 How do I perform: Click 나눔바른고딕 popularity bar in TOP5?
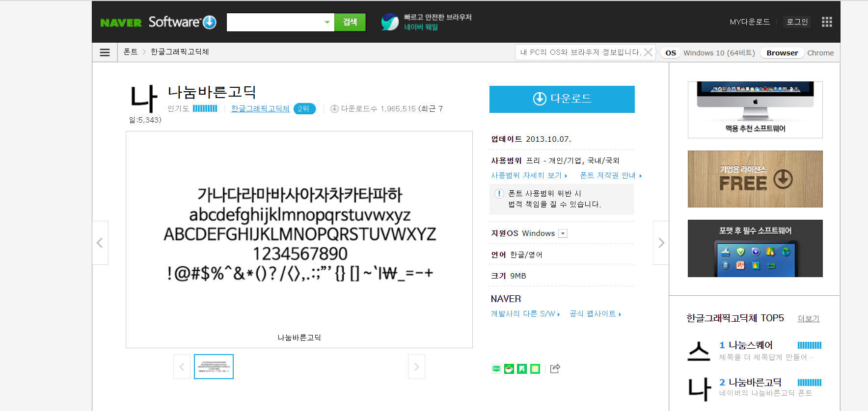click(x=810, y=383)
